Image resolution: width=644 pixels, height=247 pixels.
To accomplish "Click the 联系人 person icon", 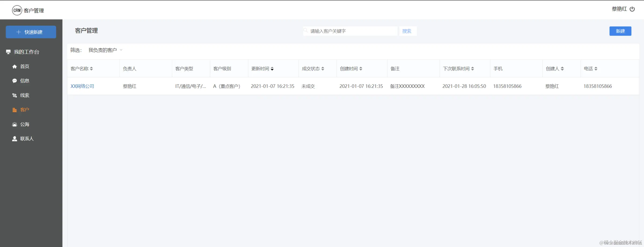I will 14,139.
